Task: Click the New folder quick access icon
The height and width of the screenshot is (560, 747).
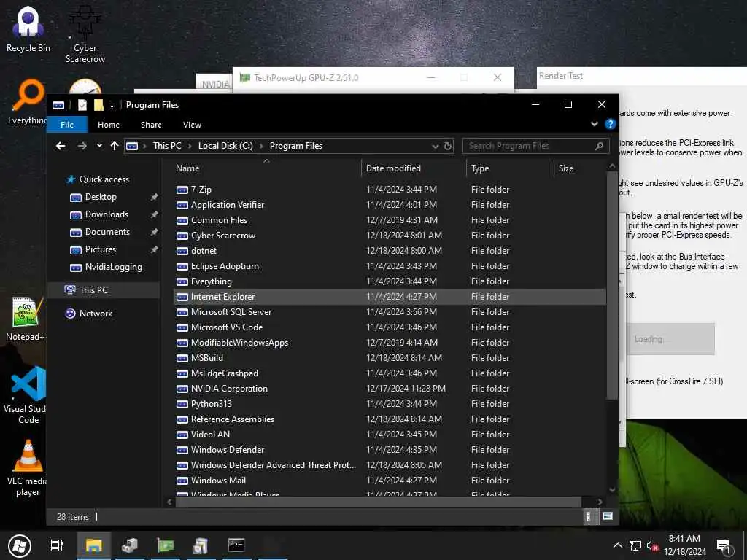Action: coord(98,105)
